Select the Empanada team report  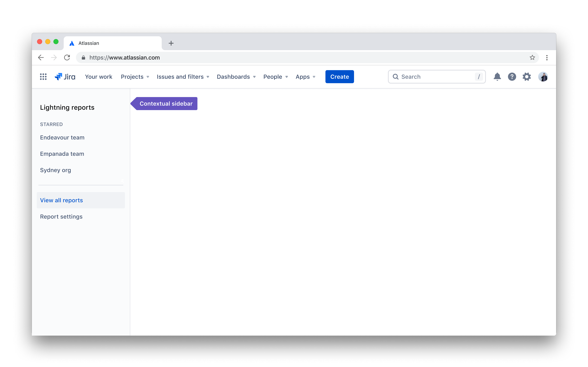pos(62,154)
